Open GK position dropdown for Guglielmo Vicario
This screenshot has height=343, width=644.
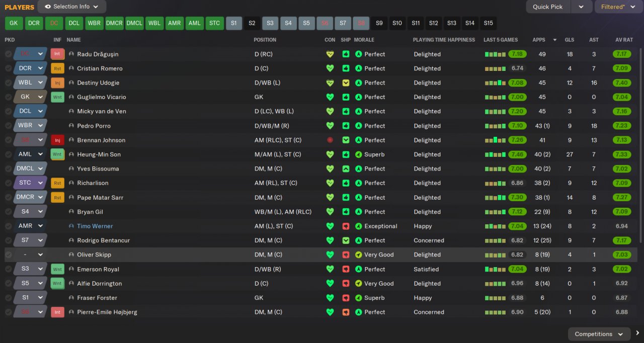click(30, 97)
